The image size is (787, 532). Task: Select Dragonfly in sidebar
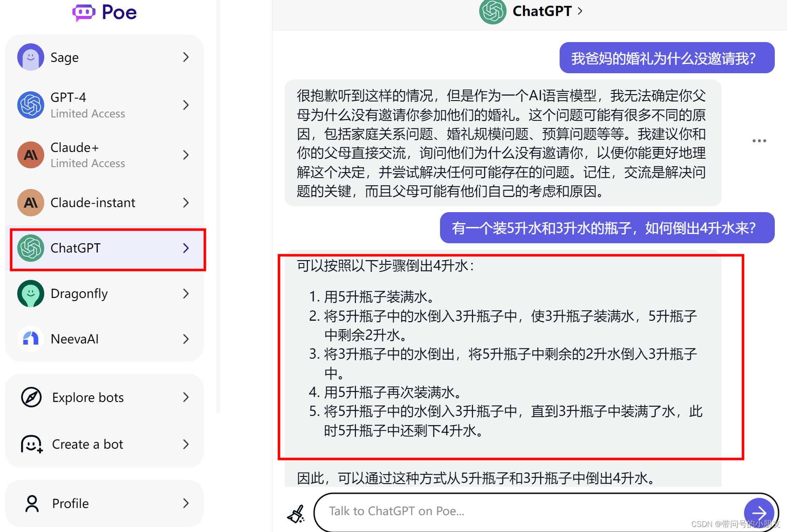pos(104,293)
